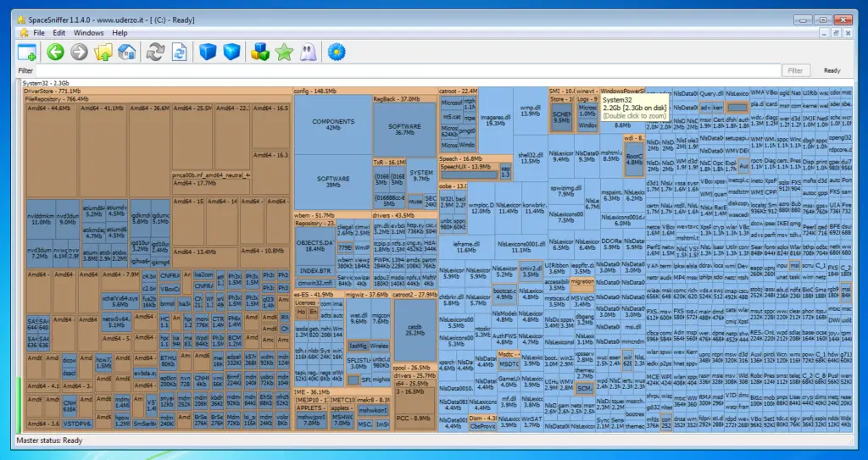Click the colored cubes toolbar icon

tap(260, 53)
